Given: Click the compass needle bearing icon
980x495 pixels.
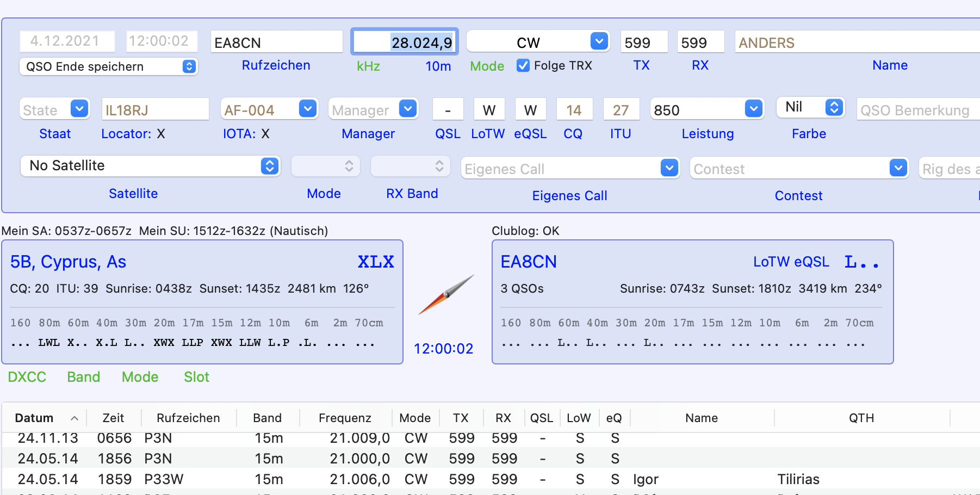Looking at the screenshot, I should click(446, 294).
